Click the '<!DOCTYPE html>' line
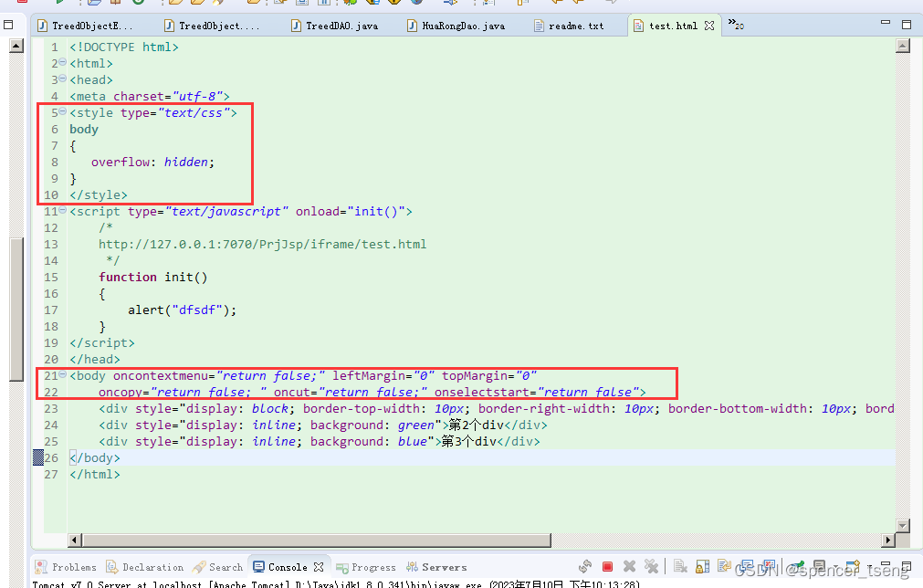Viewport: 923px width, 588px height. [124, 47]
